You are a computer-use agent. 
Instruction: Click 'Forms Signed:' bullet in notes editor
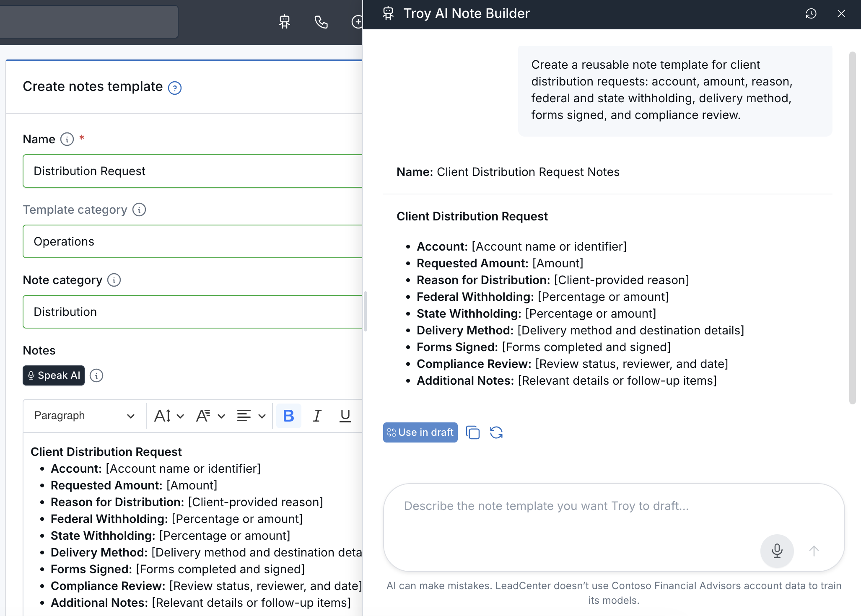pyautogui.click(x=177, y=569)
